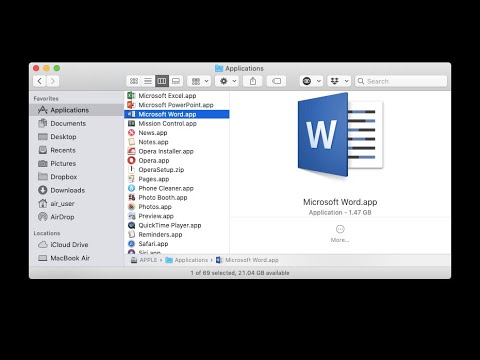The height and width of the screenshot is (360, 480).
Task: Select OperaSetup.zip file icon
Action: coord(131,170)
